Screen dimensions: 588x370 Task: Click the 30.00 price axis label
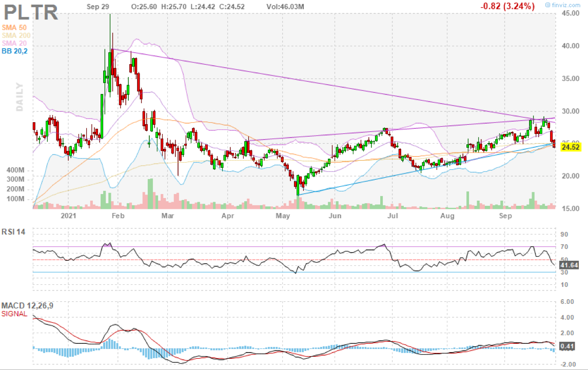(x=570, y=111)
